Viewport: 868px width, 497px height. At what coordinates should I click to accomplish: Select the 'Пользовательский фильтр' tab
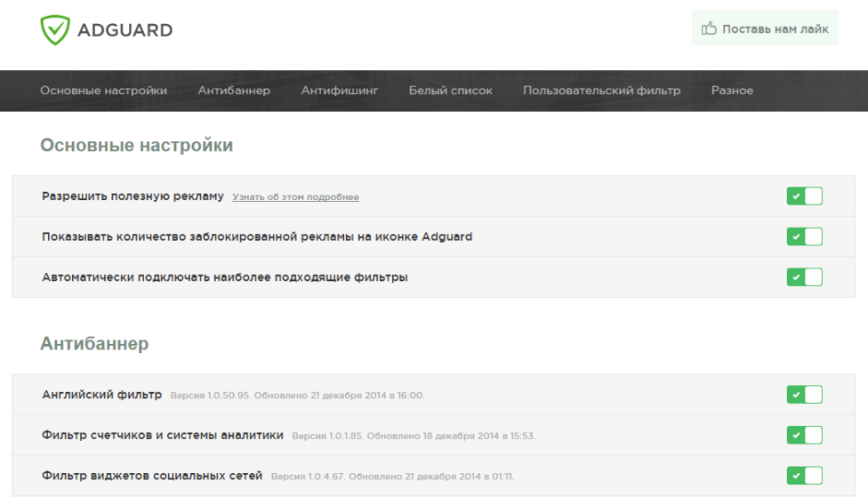pos(602,90)
